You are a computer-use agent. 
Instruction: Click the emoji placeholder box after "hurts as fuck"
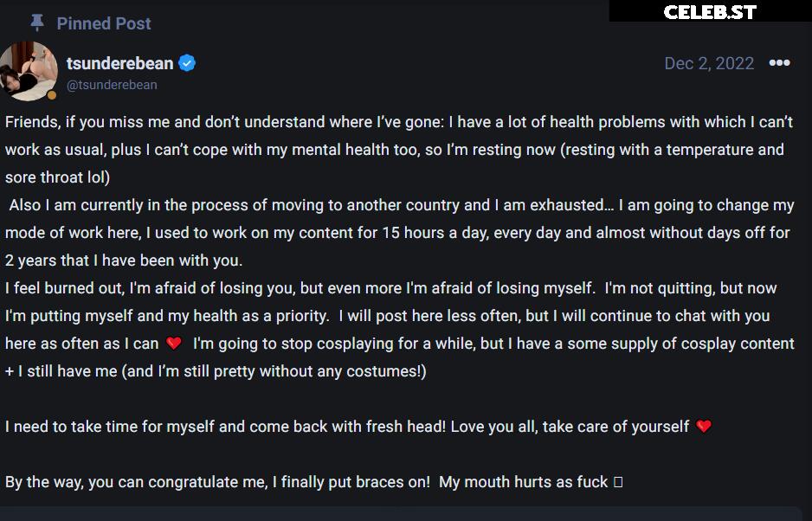pyautogui.click(x=618, y=482)
